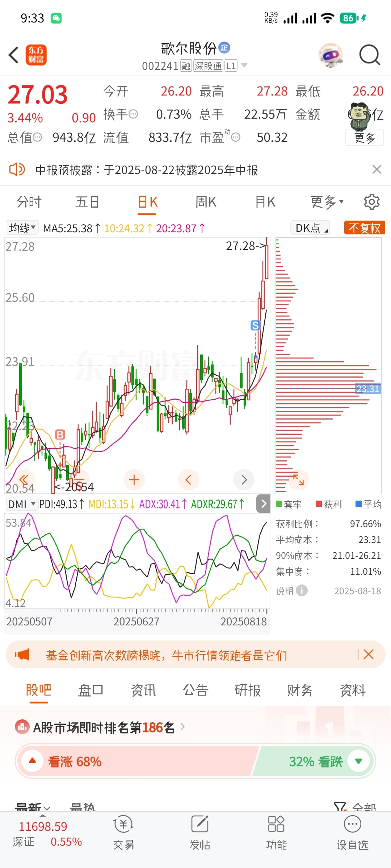Tap WeChat notification icon in status bar

[x=56, y=18]
